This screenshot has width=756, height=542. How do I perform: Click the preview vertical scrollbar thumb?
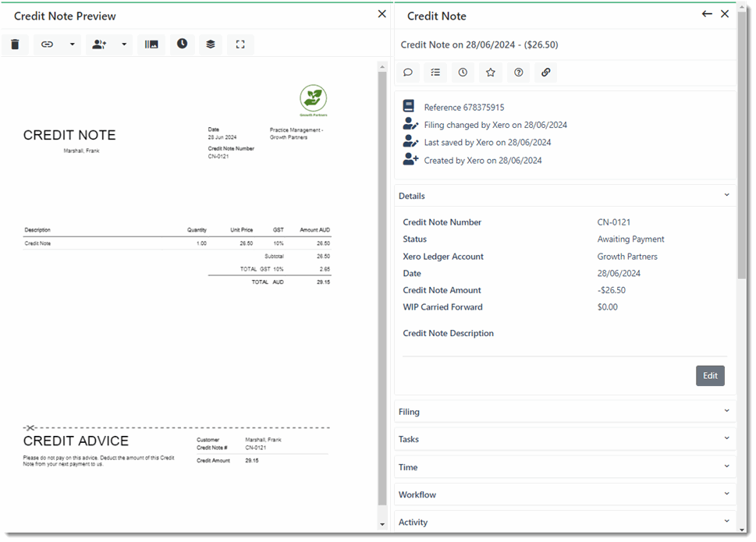pyautogui.click(x=382, y=288)
